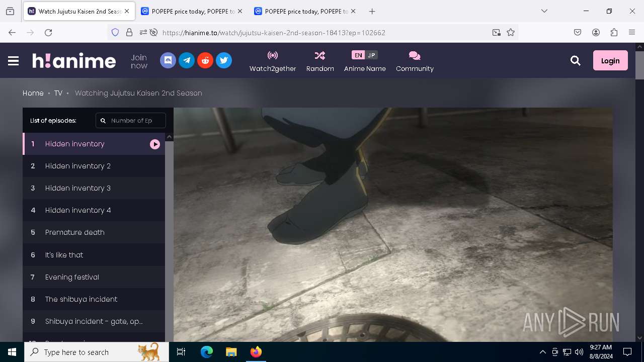Open the Twitter join icon

pos(224,60)
